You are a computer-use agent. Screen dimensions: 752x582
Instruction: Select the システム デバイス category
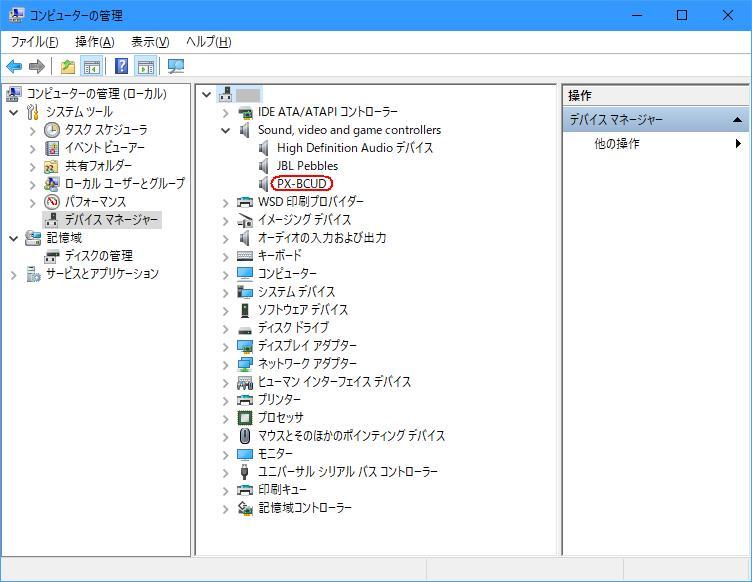296,291
